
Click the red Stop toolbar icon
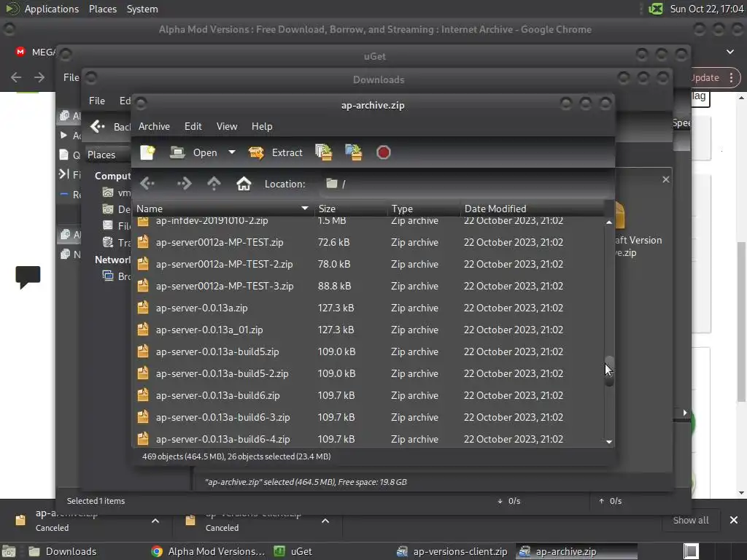pyautogui.click(x=384, y=153)
